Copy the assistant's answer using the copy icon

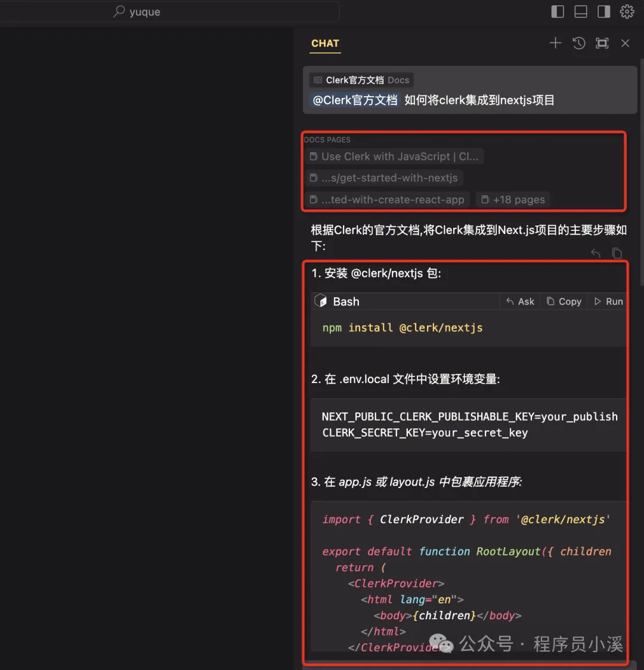tap(617, 253)
